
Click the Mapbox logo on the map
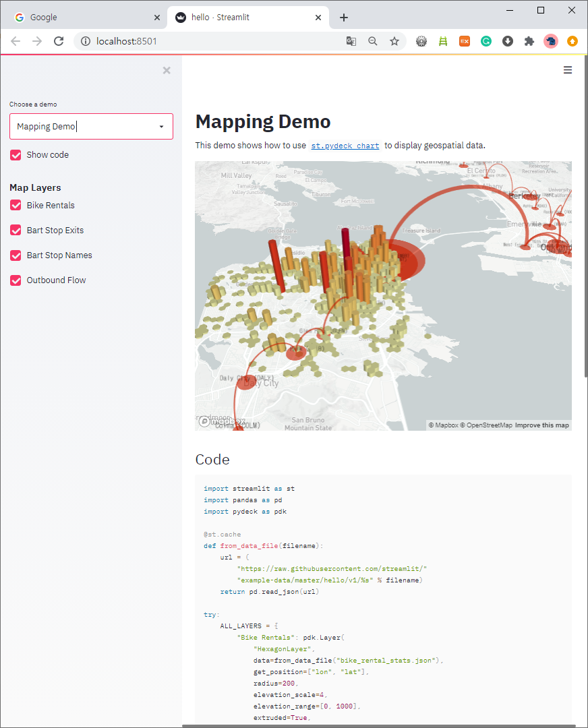[222, 421]
